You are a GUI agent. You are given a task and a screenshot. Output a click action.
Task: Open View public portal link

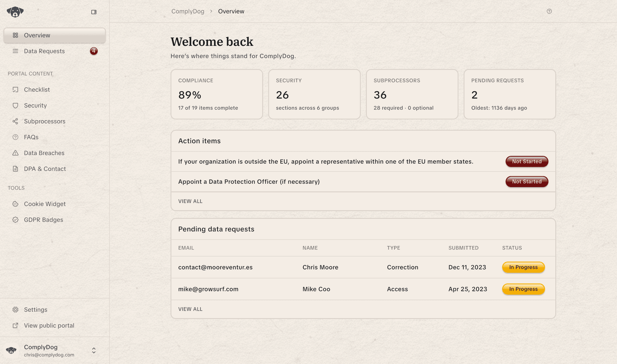coord(55,325)
